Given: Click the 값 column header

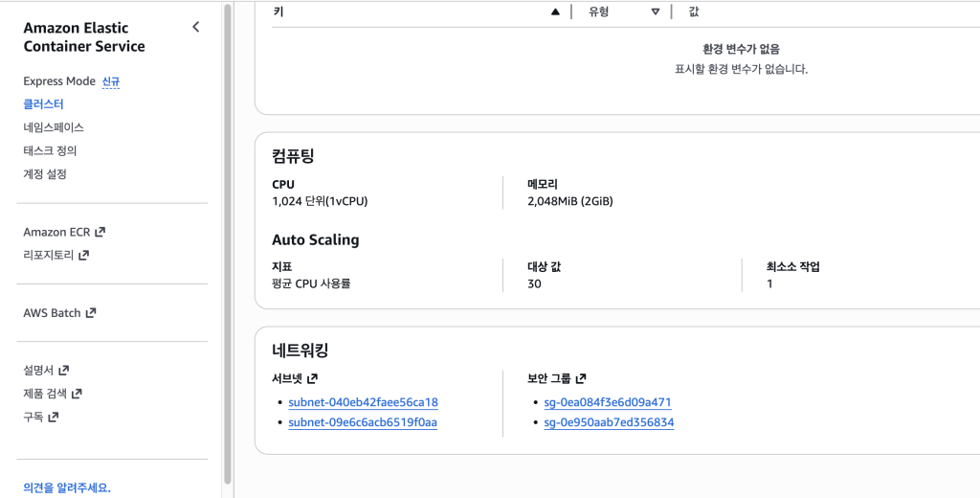Looking at the screenshot, I should click(x=694, y=11).
